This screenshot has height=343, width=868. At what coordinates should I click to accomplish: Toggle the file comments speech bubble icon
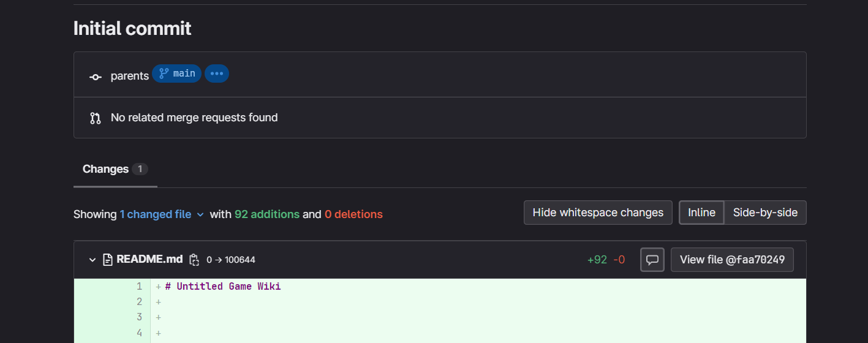652,260
